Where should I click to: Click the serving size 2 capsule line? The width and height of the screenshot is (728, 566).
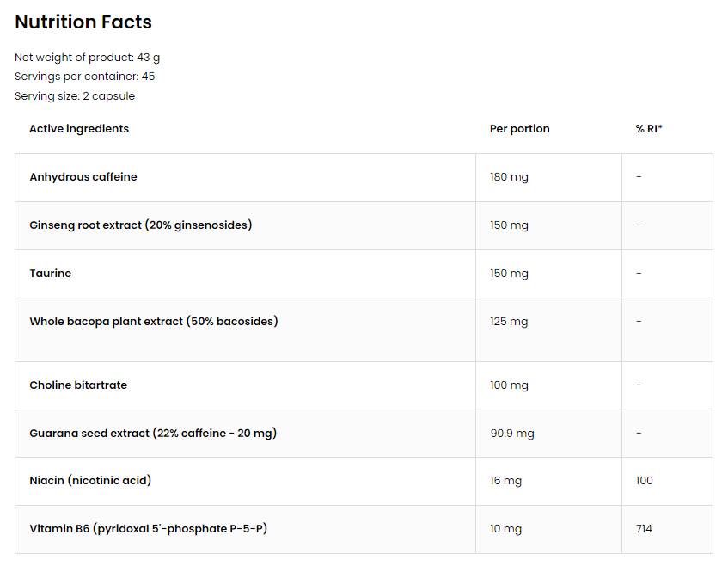coord(75,96)
